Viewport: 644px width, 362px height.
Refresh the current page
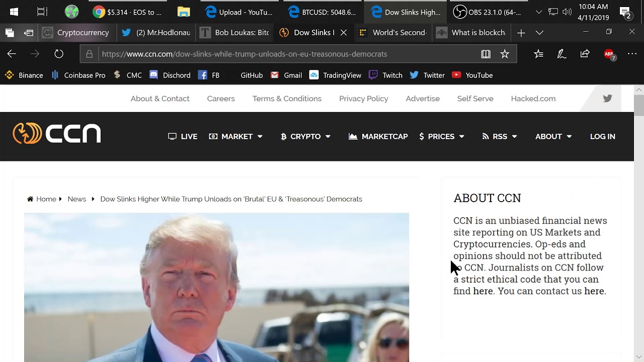pos(59,54)
